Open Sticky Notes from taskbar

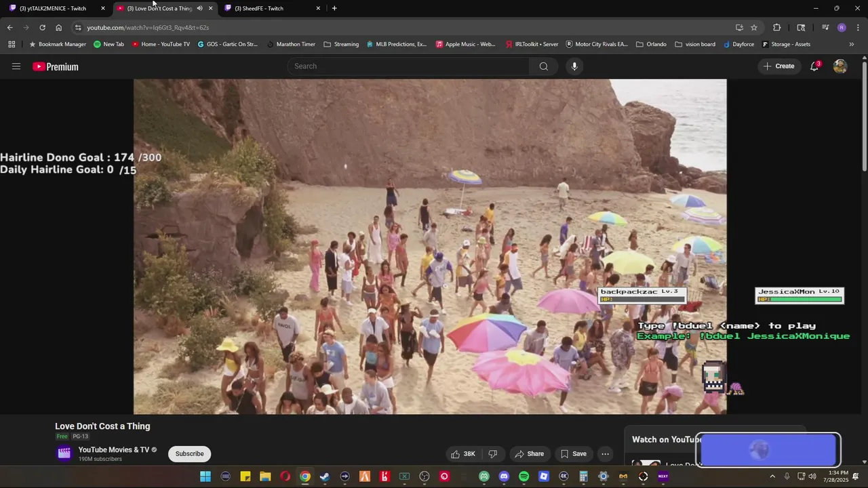245,476
